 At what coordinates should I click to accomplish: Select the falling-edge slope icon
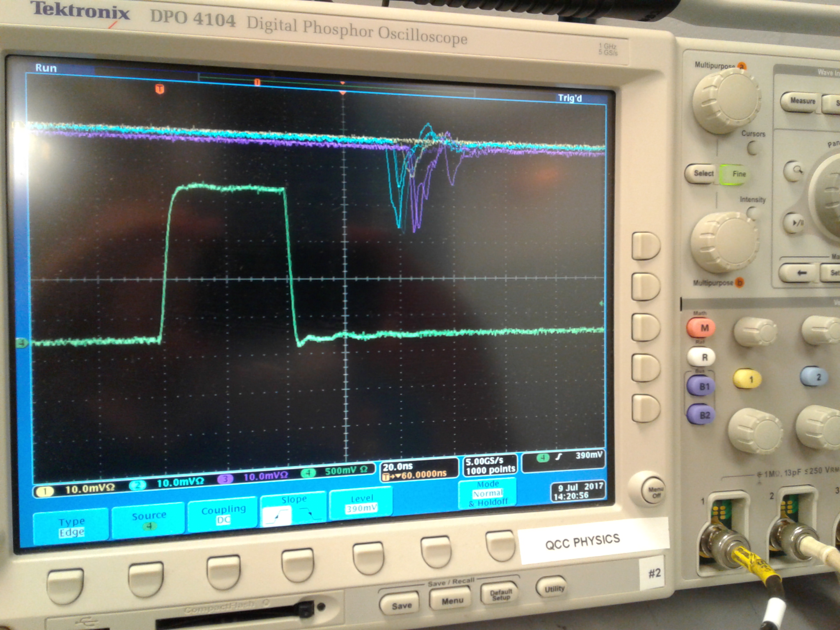310,513
